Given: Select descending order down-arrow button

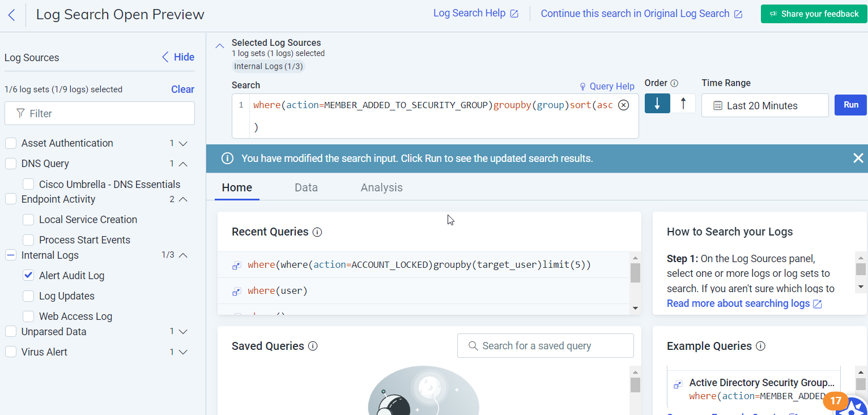Looking at the screenshot, I should click(x=657, y=104).
